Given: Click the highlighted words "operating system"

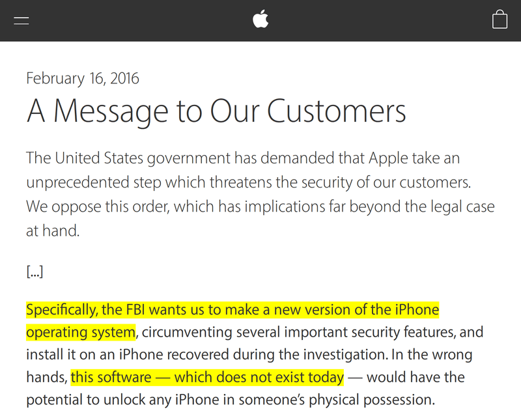Looking at the screenshot, I should click(x=81, y=332).
